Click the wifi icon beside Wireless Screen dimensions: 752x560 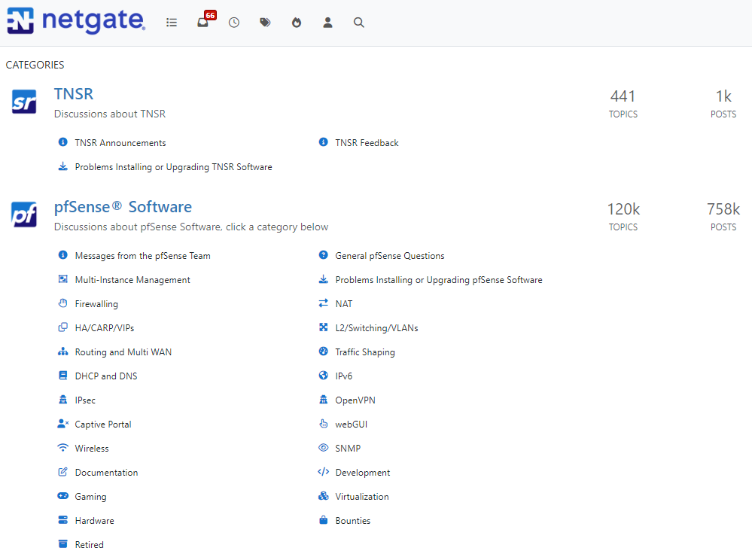[x=62, y=448]
